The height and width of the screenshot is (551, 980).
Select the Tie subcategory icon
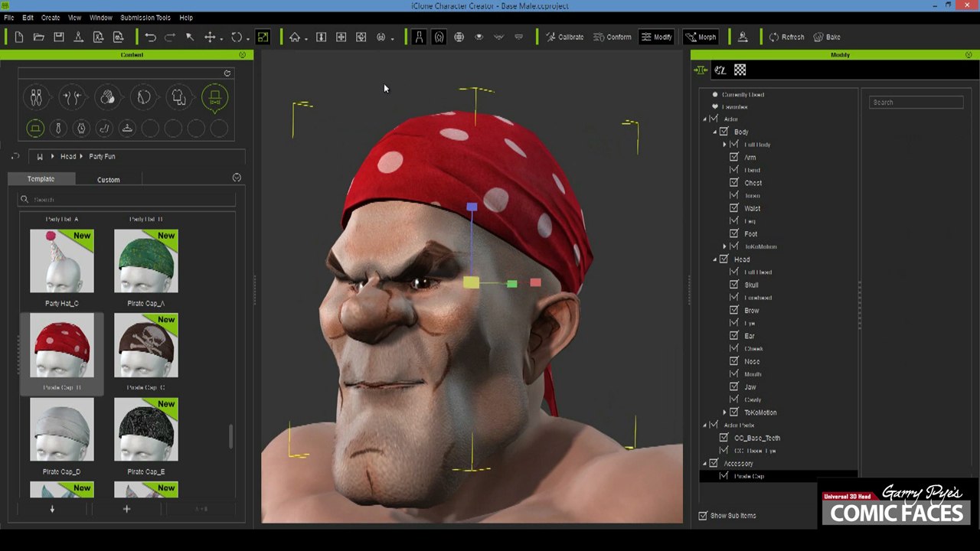58,129
